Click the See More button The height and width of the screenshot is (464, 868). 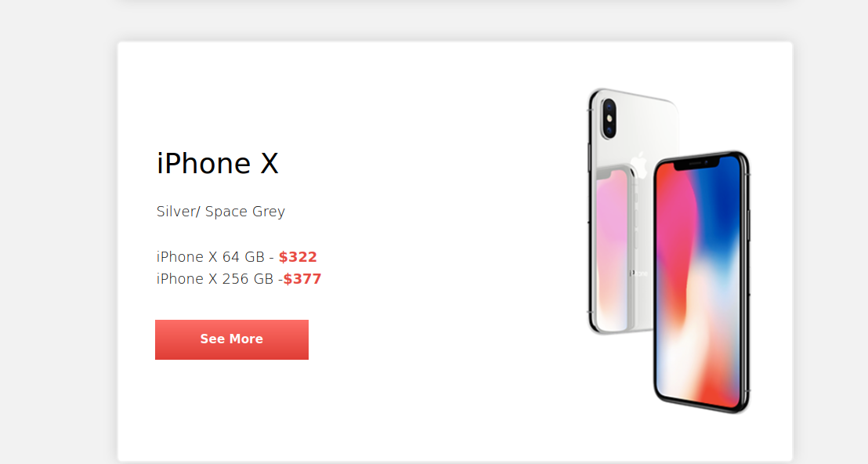232,339
